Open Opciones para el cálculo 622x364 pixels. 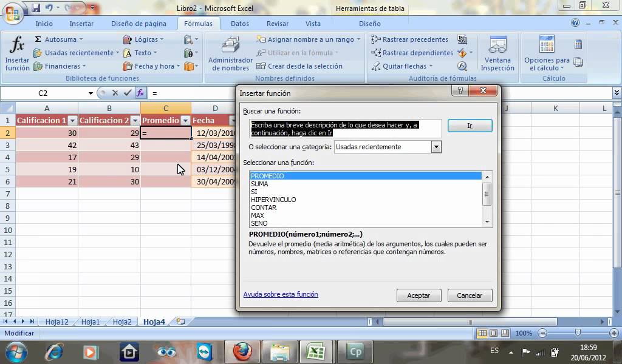coord(547,53)
